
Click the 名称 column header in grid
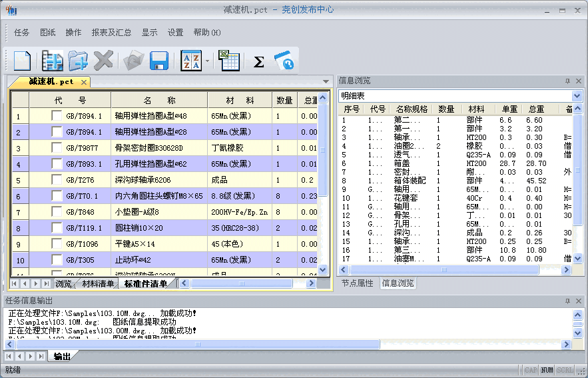click(x=159, y=100)
